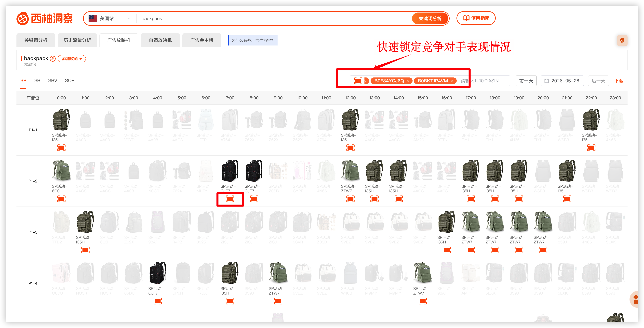Click the backpack keyword search field
This screenshot has height=328, width=644.
274,18
